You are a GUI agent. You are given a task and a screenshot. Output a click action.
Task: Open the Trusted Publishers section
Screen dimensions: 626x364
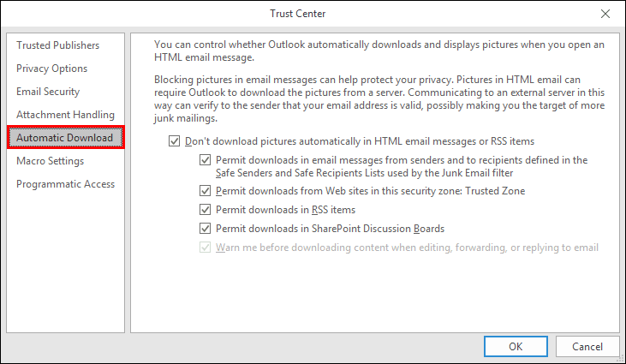57,45
